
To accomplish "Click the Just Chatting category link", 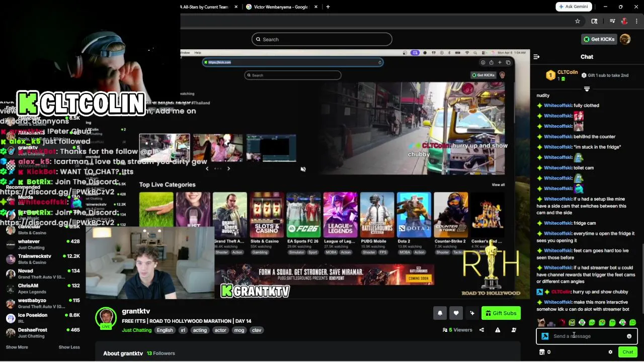I will coord(136,330).
